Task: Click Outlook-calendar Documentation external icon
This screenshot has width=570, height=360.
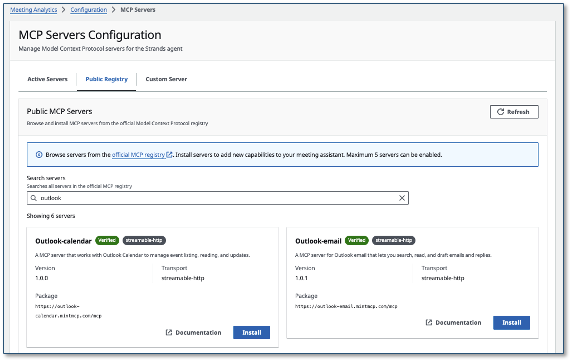Action: [x=169, y=332]
